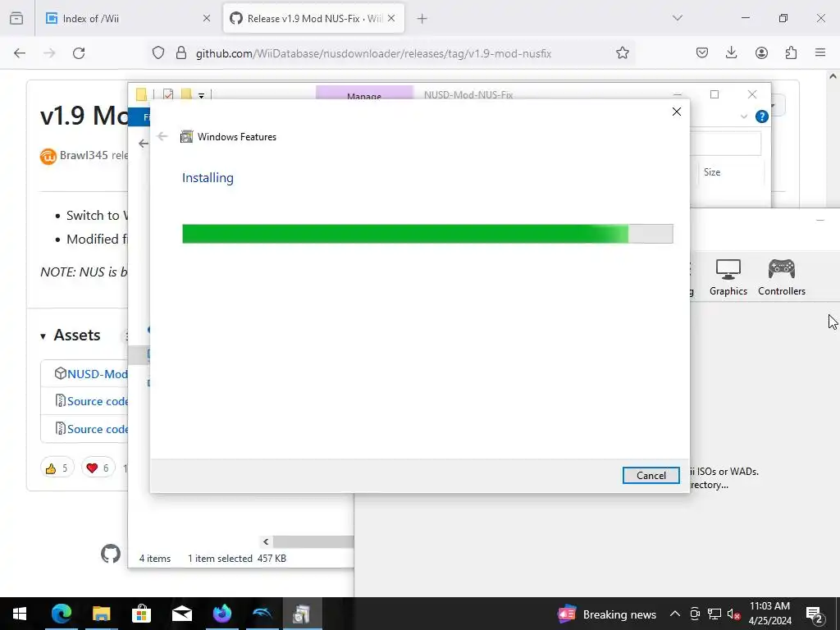Viewport: 840px width, 630px height.
Task: Show hidden system tray icons
Action: tap(675, 614)
